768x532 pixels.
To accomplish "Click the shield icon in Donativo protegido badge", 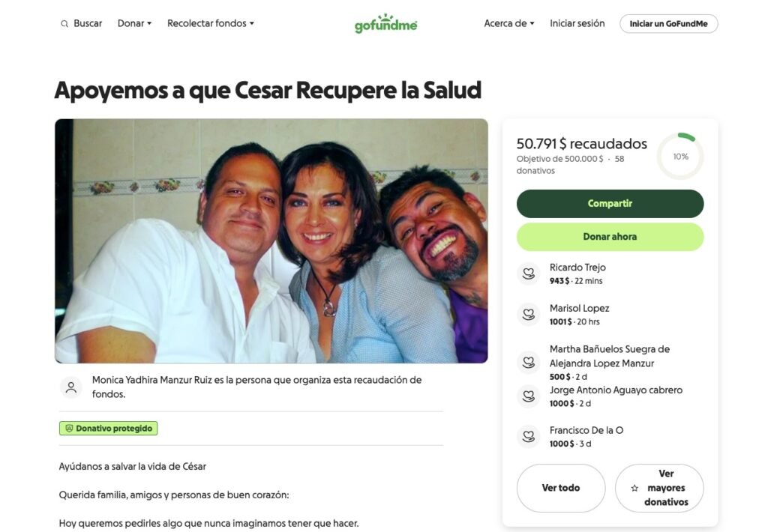I will coord(69,429).
